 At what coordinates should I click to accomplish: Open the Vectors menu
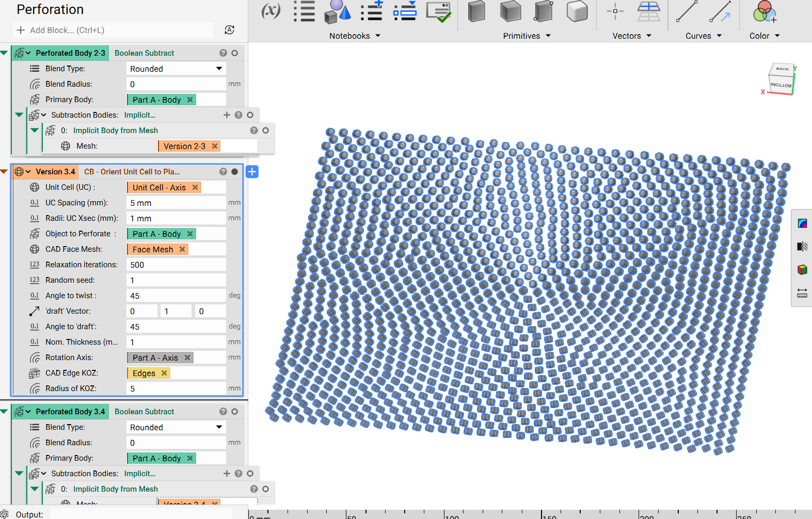(632, 36)
